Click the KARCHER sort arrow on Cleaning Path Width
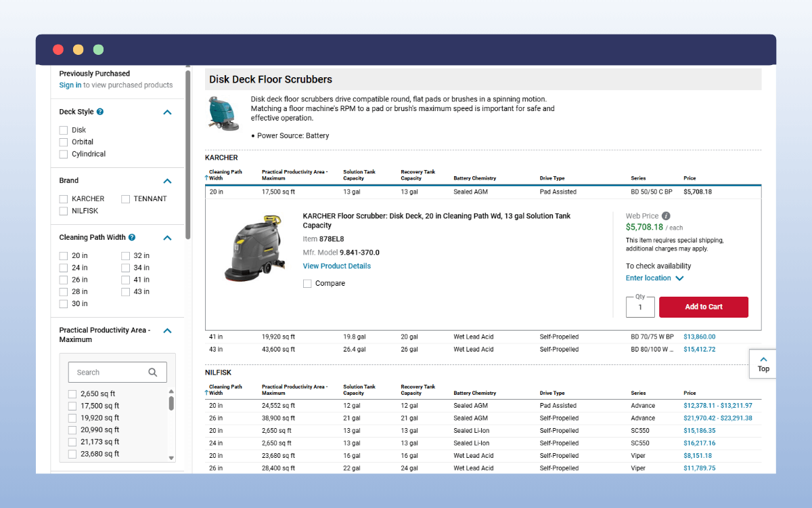The height and width of the screenshot is (508, 812). coord(206,178)
